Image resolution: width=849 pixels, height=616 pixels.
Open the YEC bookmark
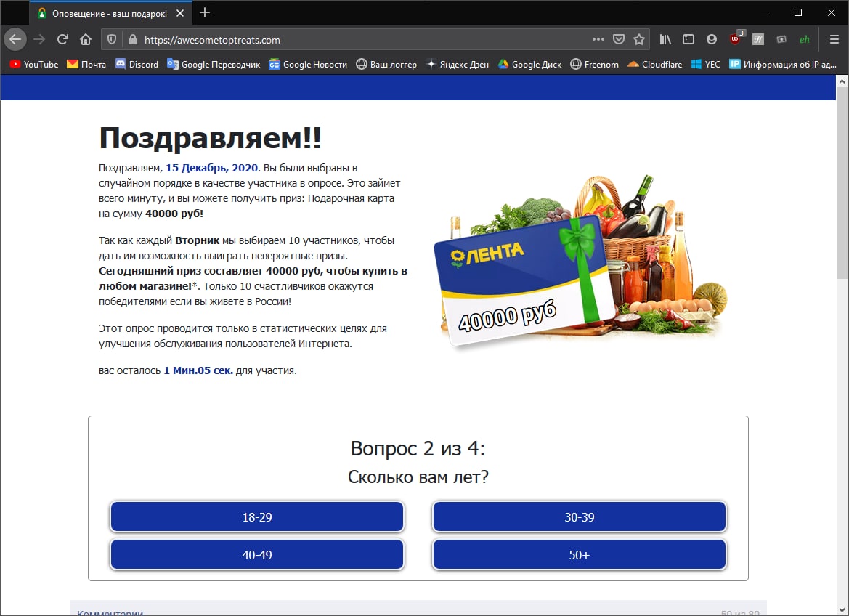pyautogui.click(x=705, y=64)
